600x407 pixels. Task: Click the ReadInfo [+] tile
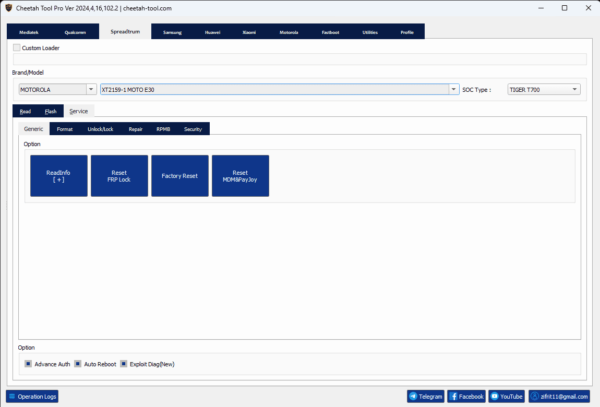59,175
